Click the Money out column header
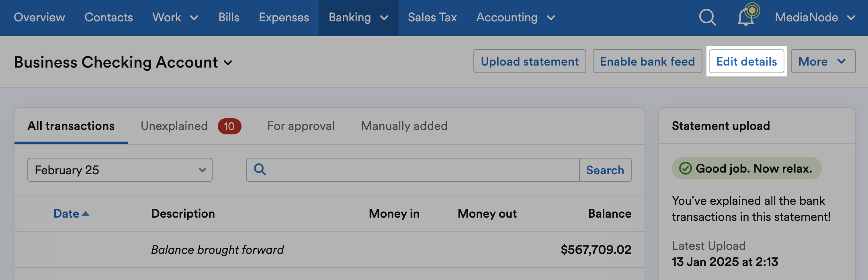The height and width of the screenshot is (280, 868). click(x=487, y=214)
